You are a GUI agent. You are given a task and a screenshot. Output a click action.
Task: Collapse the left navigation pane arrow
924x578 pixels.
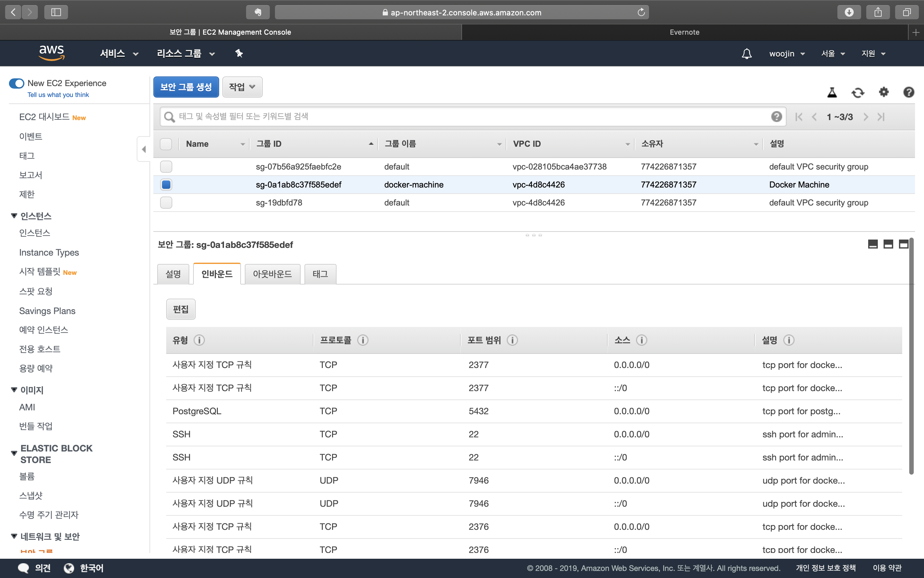[x=143, y=149]
